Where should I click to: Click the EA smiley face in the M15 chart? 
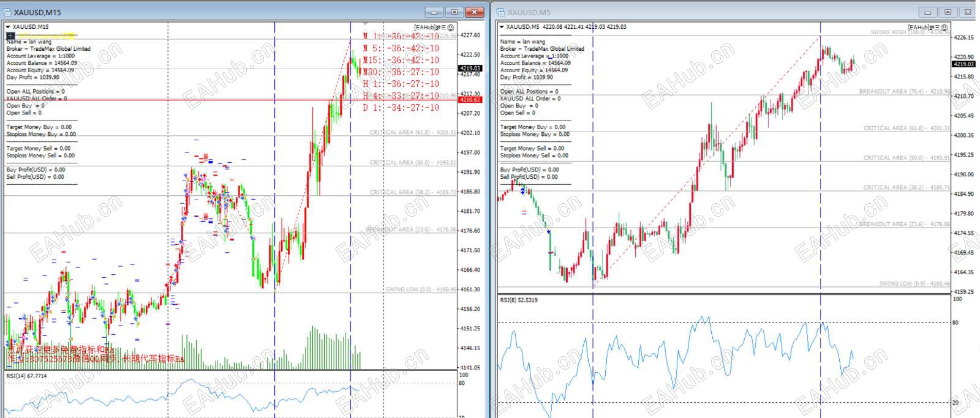click(x=451, y=28)
